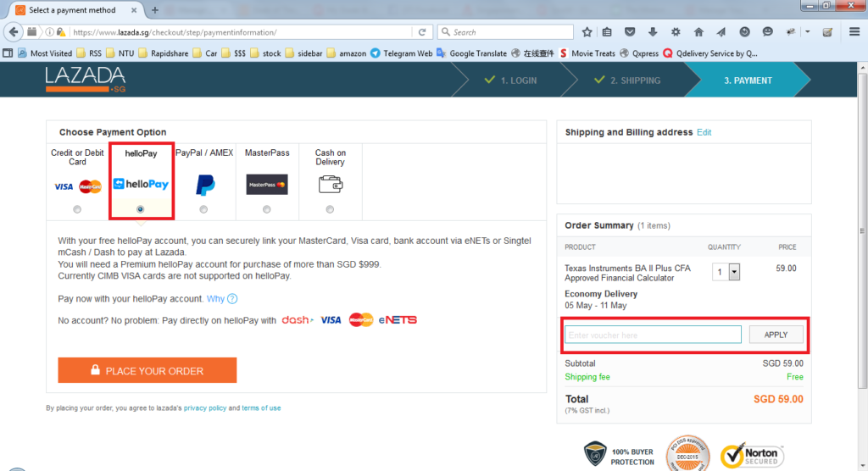Open the privacy policy link

(x=205, y=408)
